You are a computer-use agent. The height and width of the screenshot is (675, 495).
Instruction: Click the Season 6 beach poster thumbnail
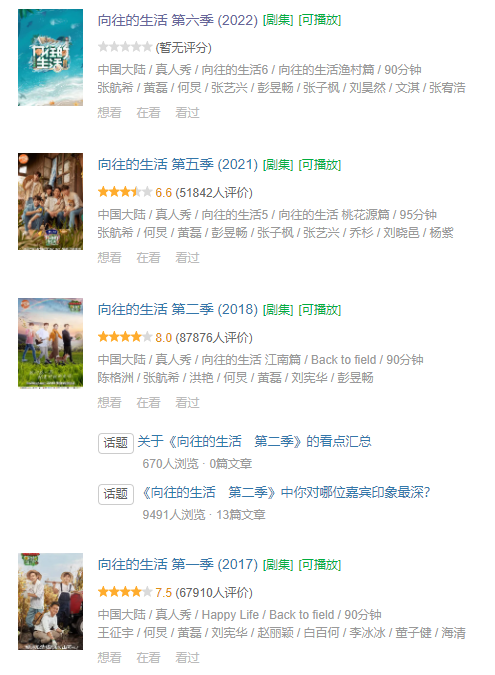(x=50, y=57)
